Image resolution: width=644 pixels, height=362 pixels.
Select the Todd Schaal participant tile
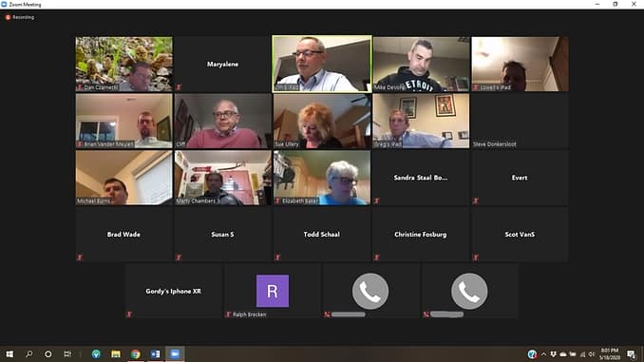click(322, 235)
